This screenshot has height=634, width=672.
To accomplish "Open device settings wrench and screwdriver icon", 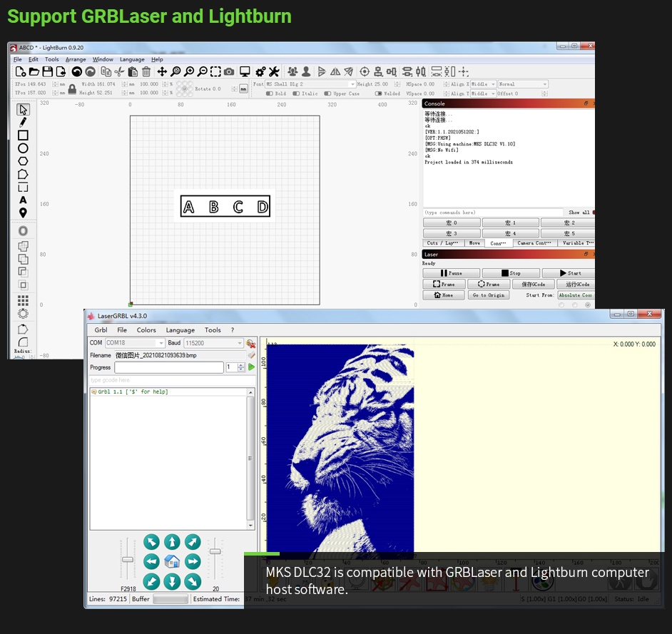I will pyautogui.click(x=274, y=71).
